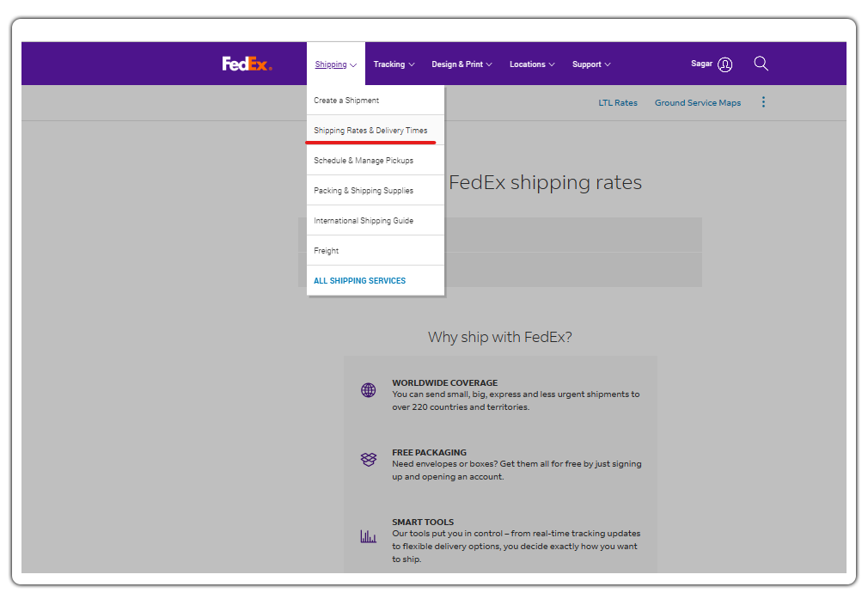Image resolution: width=868 pixels, height=599 pixels.
Task: Click the Free Packaging boxes icon
Action: tap(368, 459)
